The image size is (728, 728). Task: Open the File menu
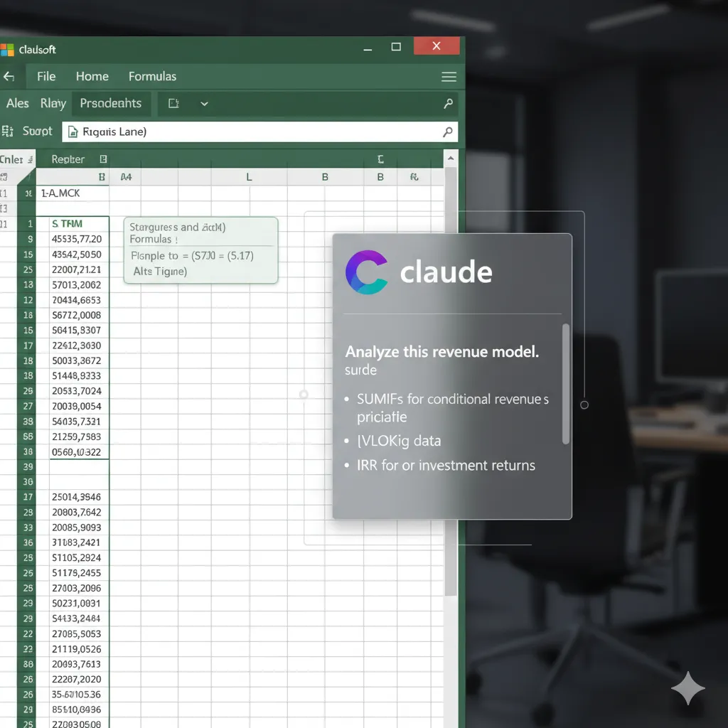coord(46,77)
